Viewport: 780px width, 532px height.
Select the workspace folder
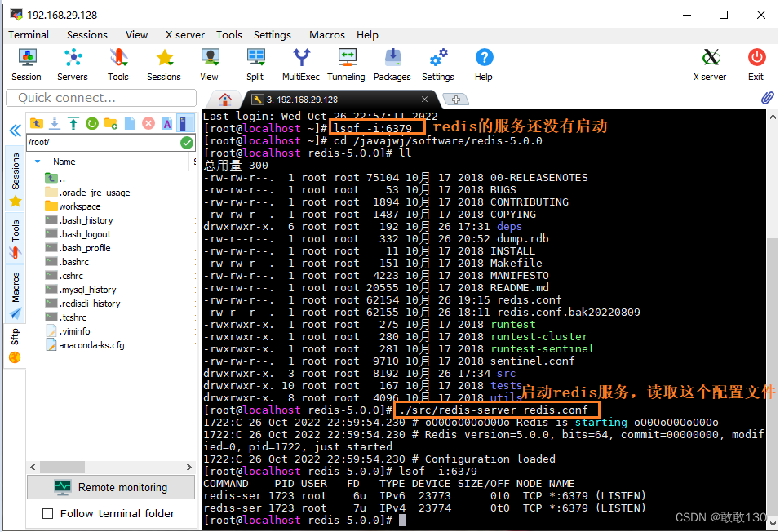pos(73,206)
